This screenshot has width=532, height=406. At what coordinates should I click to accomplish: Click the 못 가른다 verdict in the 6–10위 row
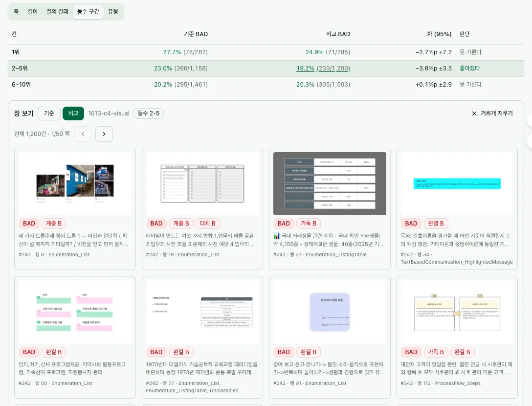(470, 85)
